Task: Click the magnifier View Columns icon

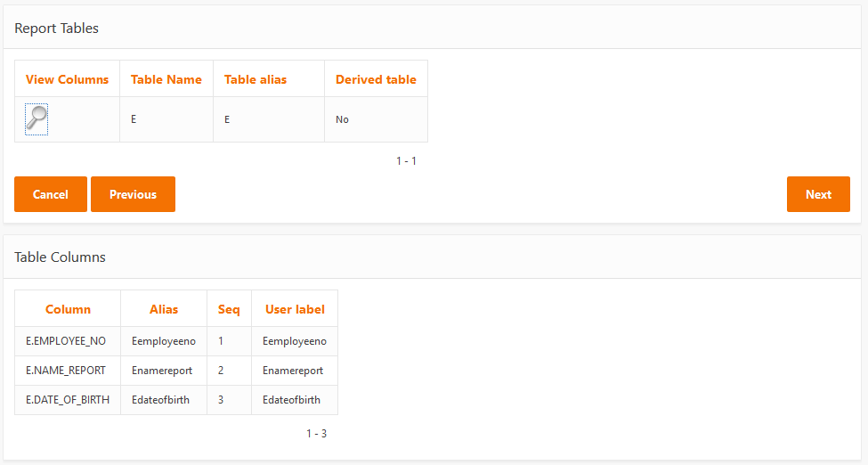Action: coord(37,118)
